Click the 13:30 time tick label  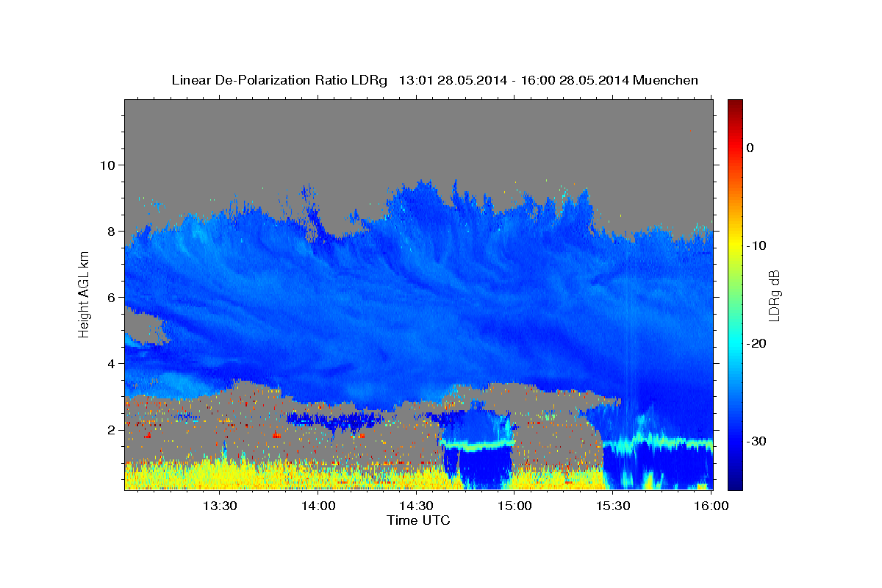click(x=220, y=506)
